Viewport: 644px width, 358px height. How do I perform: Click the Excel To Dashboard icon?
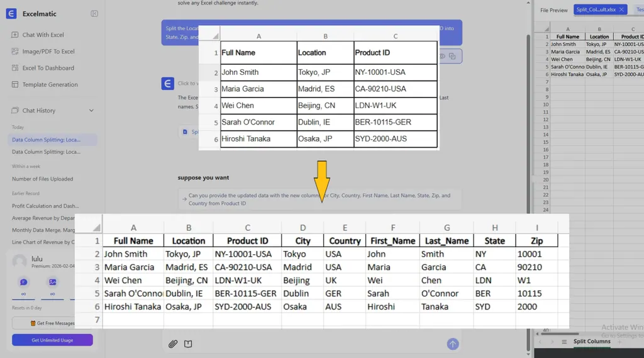pyautogui.click(x=15, y=68)
